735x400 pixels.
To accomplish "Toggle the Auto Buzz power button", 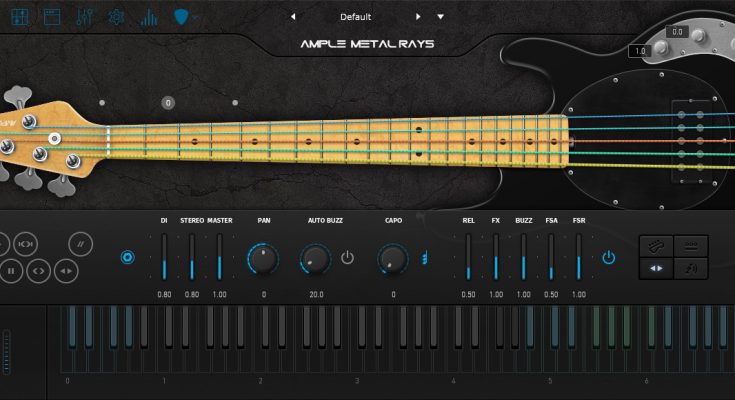I will pos(347,258).
